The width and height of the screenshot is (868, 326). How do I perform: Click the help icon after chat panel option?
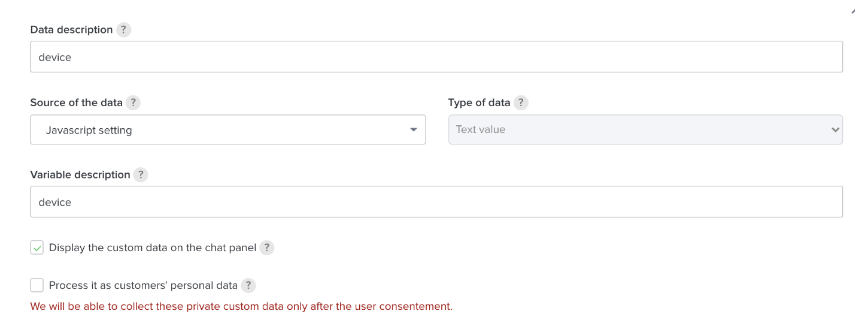pyautogui.click(x=266, y=247)
